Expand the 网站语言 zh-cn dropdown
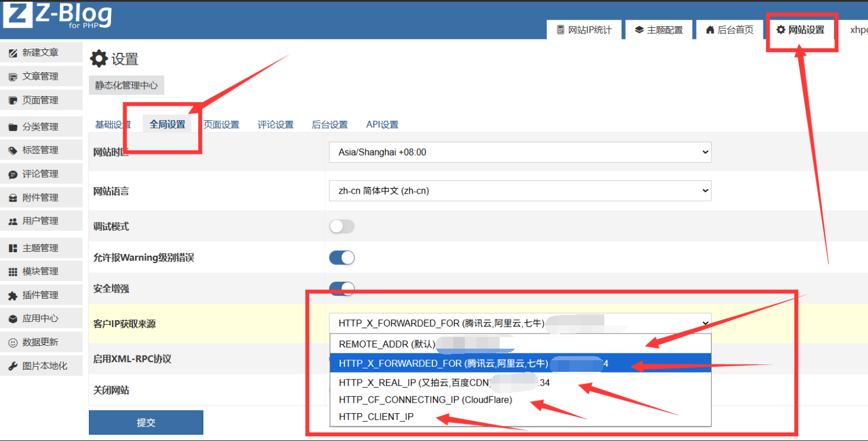868x441 pixels. coord(520,191)
